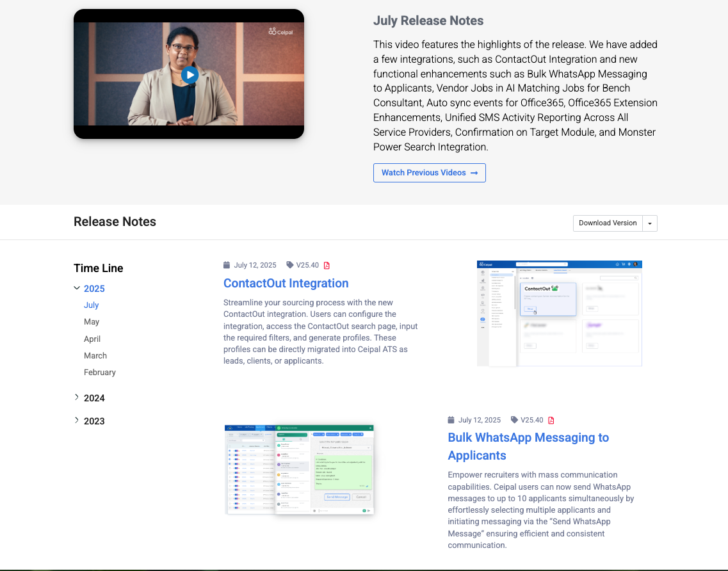Image resolution: width=728 pixels, height=571 pixels.
Task: Select July in the timeline
Action: coord(91,305)
